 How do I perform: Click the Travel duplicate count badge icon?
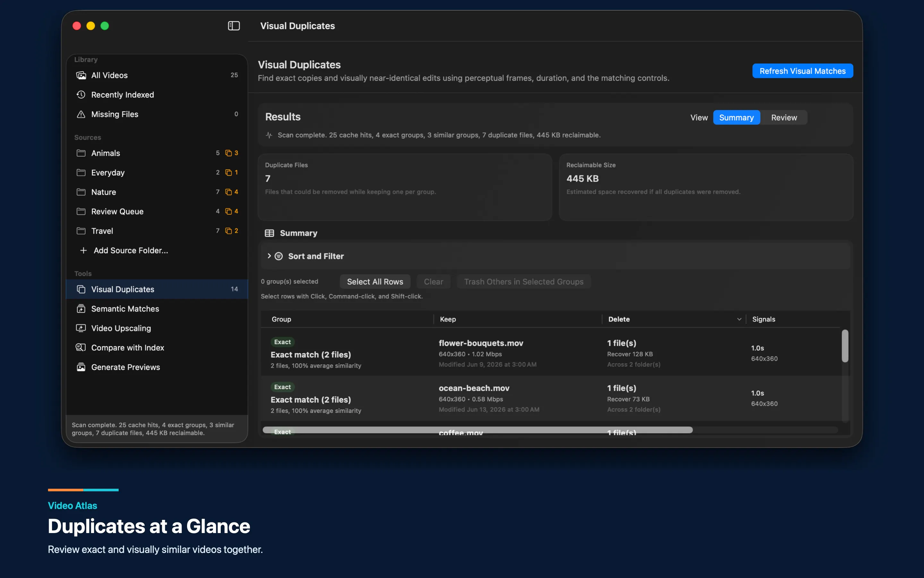pos(228,231)
